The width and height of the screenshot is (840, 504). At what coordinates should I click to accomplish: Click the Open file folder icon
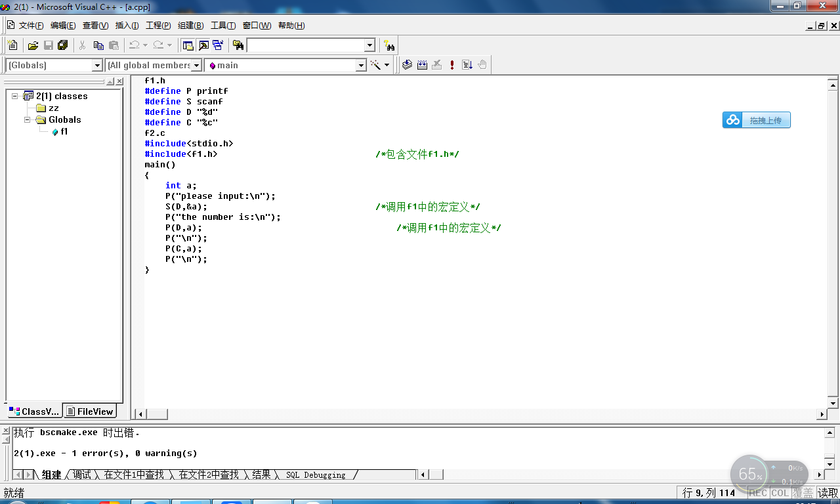(x=33, y=45)
